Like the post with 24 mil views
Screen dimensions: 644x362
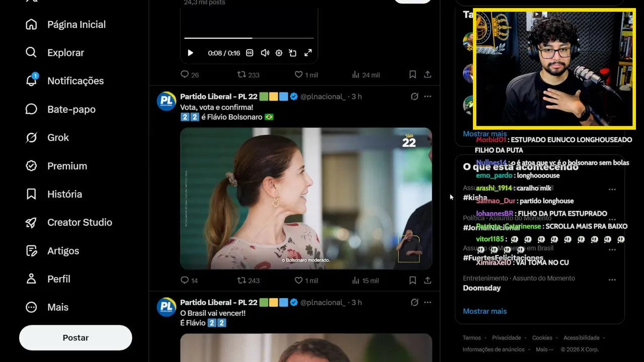306,74
